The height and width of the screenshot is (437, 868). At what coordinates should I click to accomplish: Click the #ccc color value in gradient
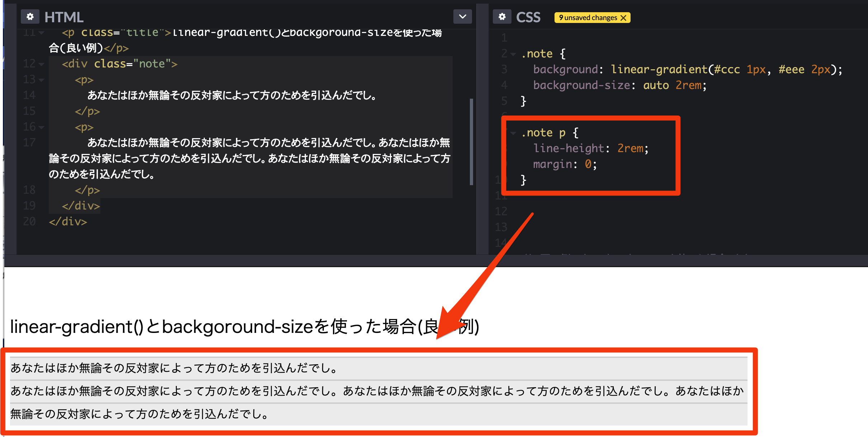[x=727, y=70]
